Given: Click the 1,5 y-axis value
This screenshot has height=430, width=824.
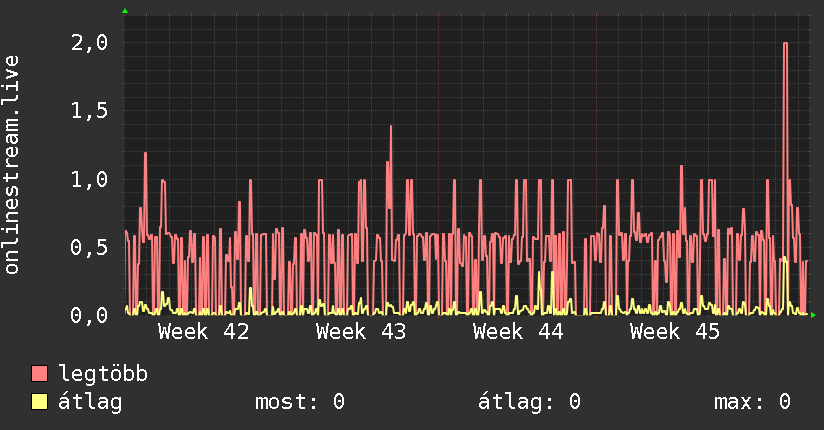Looking at the screenshot, I should tap(89, 111).
